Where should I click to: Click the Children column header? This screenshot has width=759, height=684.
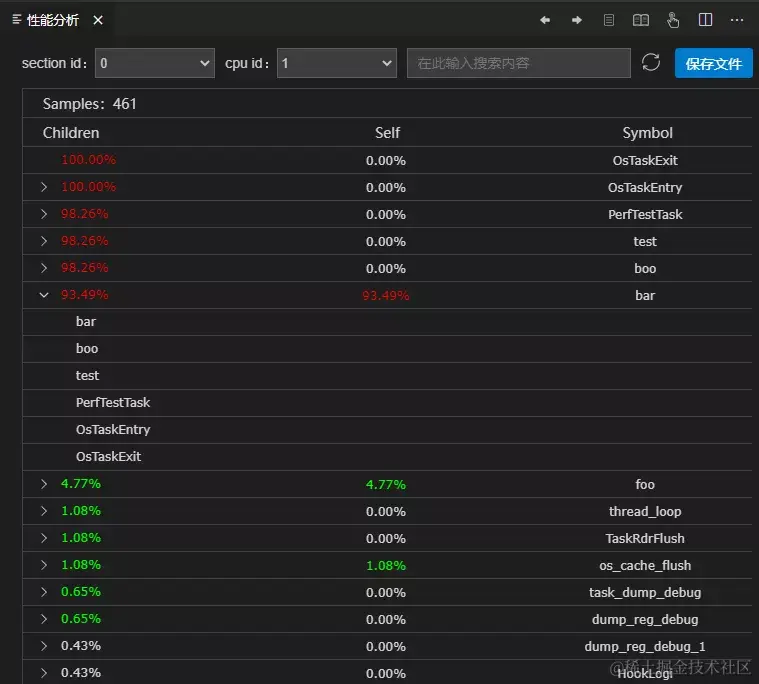coord(71,133)
